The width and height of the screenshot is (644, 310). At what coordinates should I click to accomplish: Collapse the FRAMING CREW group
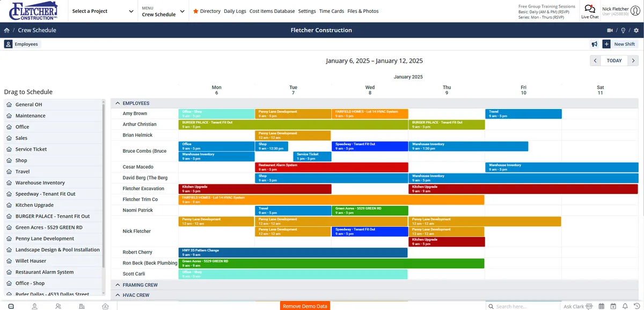118,285
